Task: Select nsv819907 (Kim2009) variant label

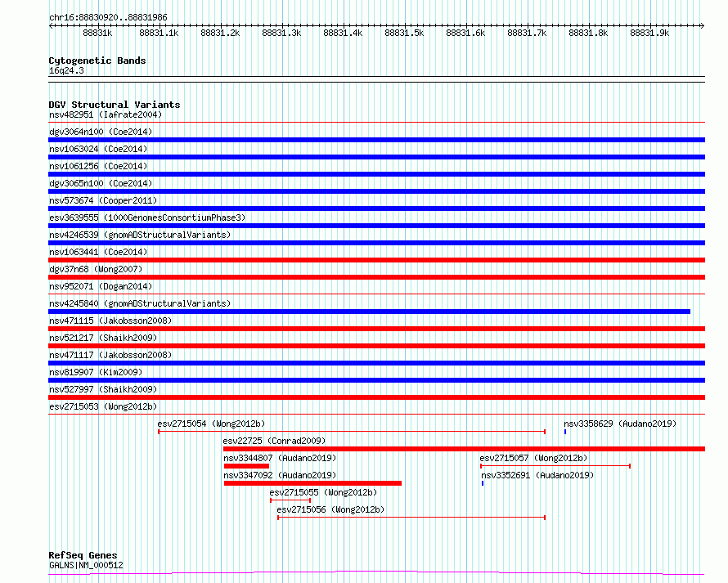Action: pos(96,372)
